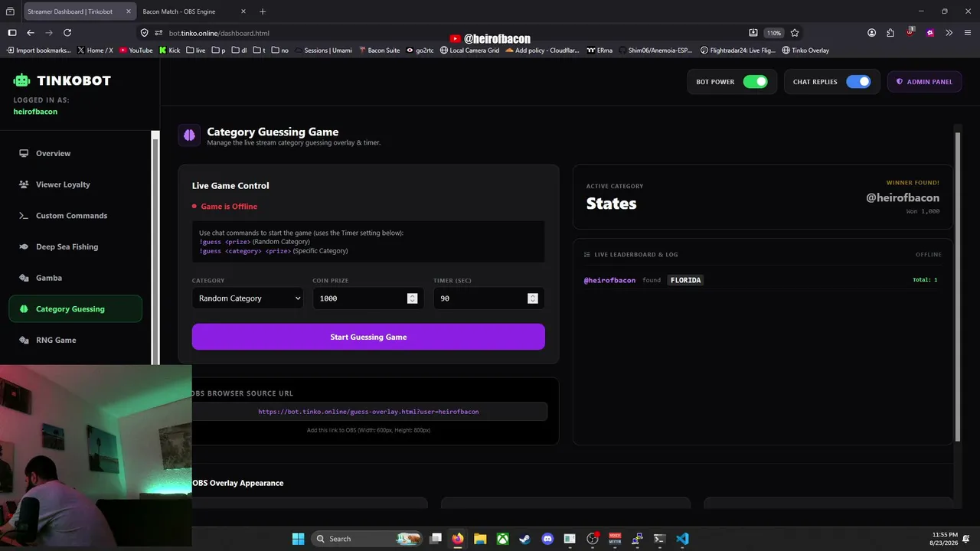The image size is (980, 551).
Task: Open the Kick bookmark
Action: [169, 51]
